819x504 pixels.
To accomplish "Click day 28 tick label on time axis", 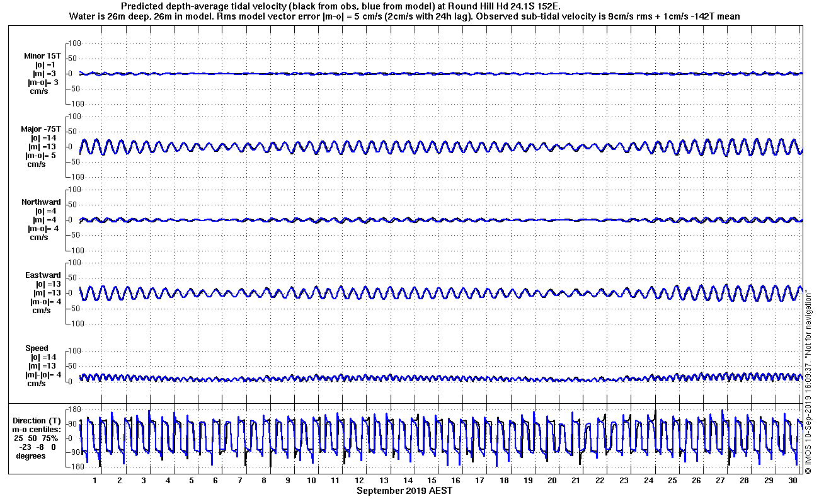I will click(745, 480).
